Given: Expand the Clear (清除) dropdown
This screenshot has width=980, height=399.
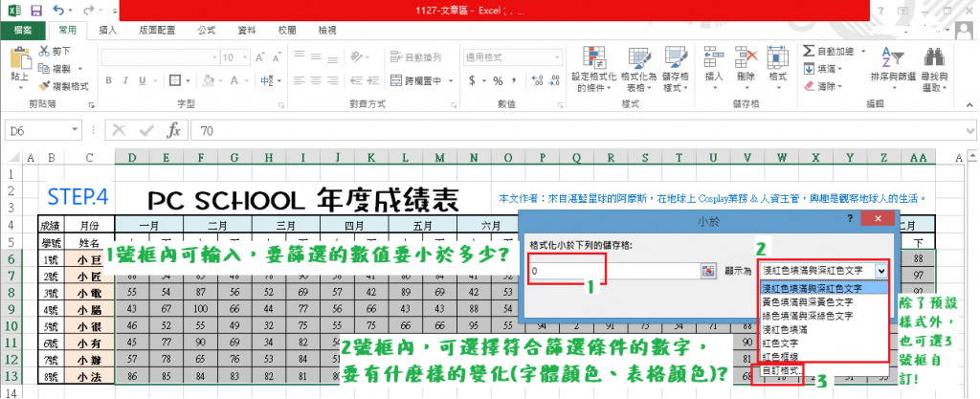Looking at the screenshot, I should pyautogui.click(x=839, y=86).
